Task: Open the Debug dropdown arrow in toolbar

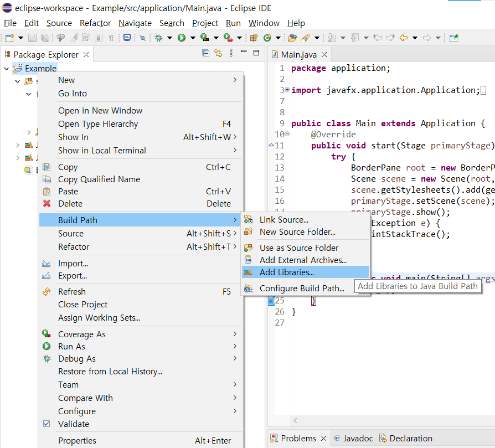Action: click(169, 38)
